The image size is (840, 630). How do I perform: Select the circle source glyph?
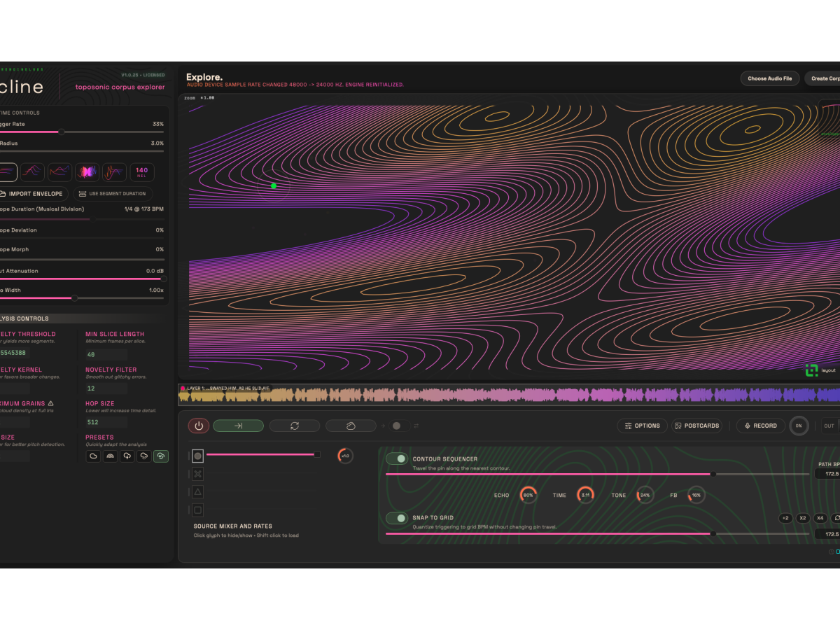click(x=198, y=456)
